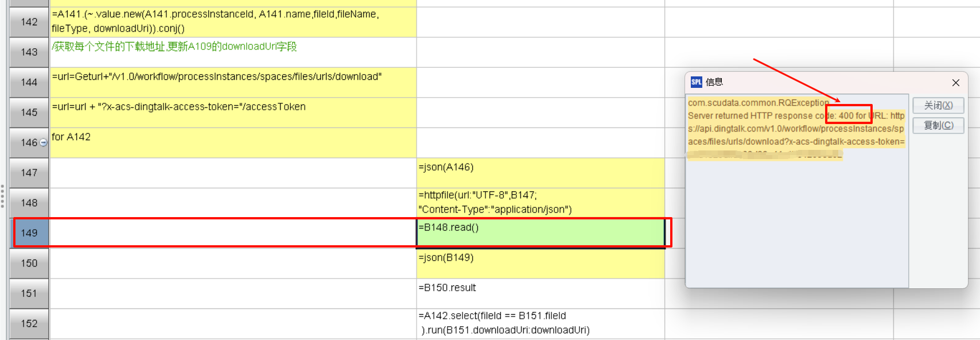This screenshot has width=980, height=340.
Task: Select row header 150
Action: click(29, 264)
